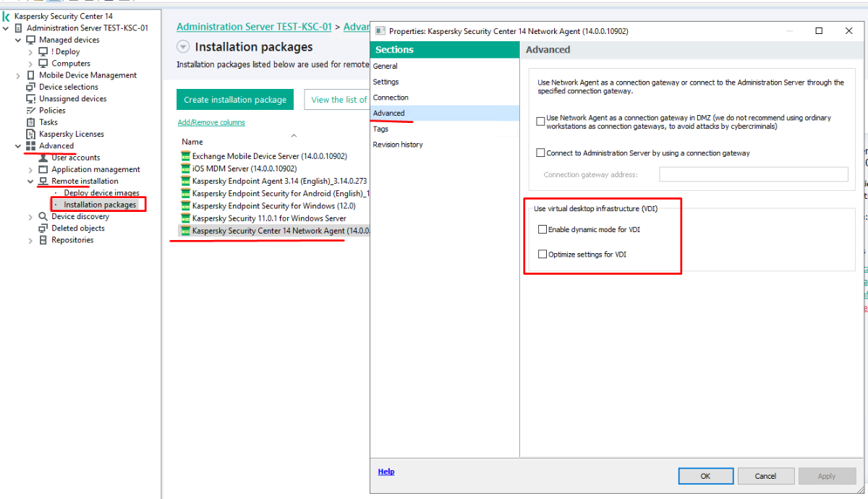The height and width of the screenshot is (499, 868).
Task: Select Kaspersky Endpoint Security for Android row
Action: tap(274, 194)
